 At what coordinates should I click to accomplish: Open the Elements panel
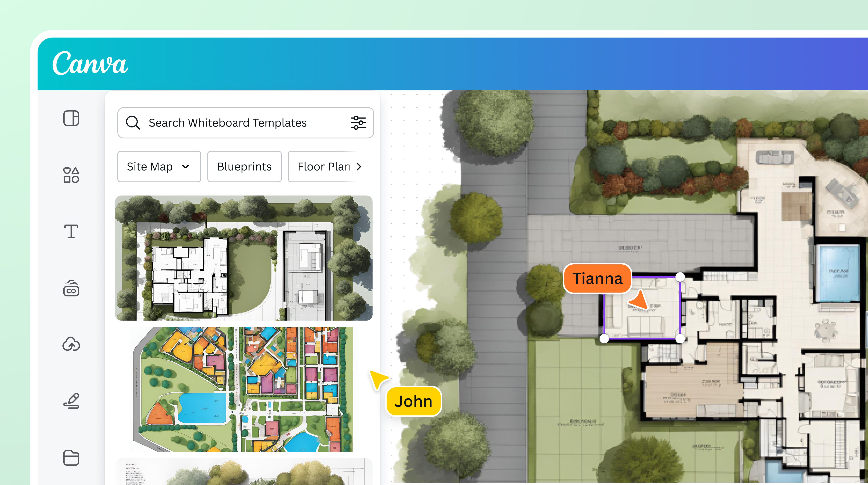tap(71, 174)
